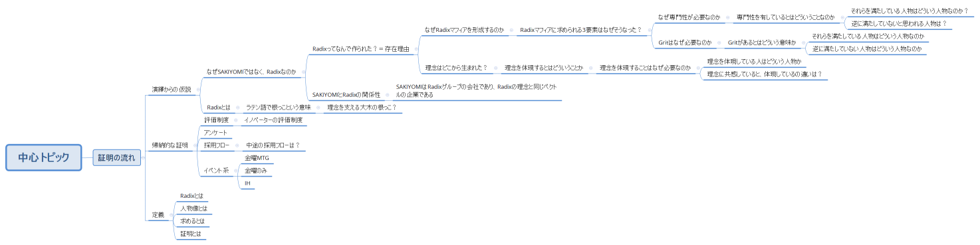Collapse toggle after 定義

point(172,215)
